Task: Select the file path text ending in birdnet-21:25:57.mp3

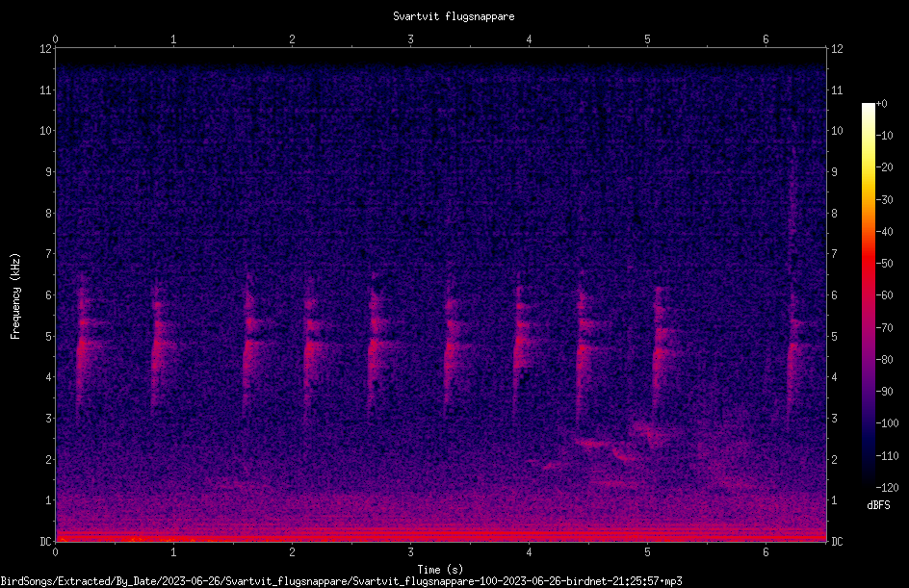Action: (342, 581)
